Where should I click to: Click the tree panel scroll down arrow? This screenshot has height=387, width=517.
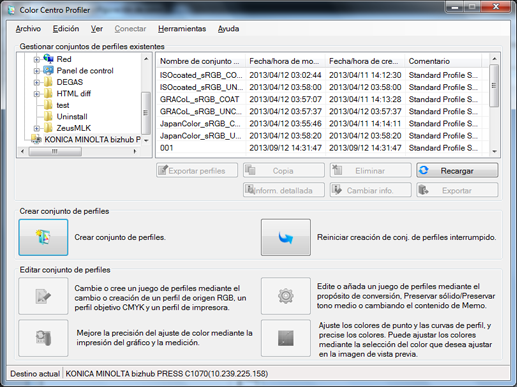(146, 140)
